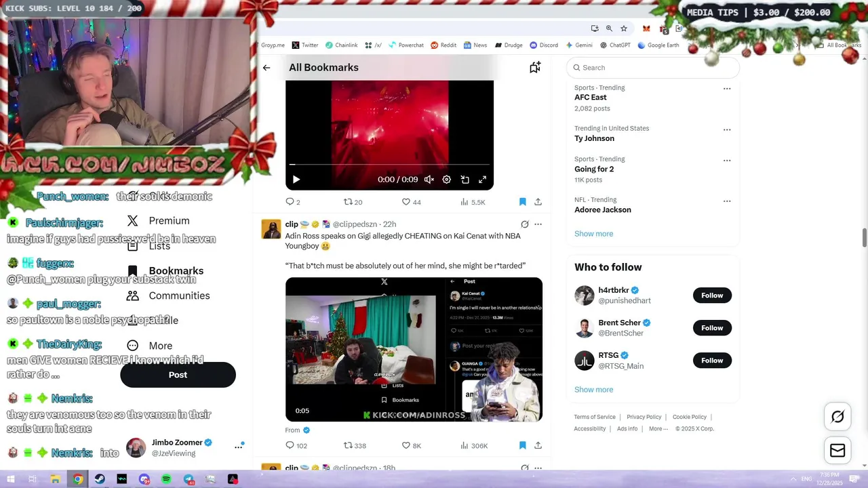Viewport: 868px width, 488px height.
Task: Open Bookmarks in the sidebar
Action: pos(165,270)
